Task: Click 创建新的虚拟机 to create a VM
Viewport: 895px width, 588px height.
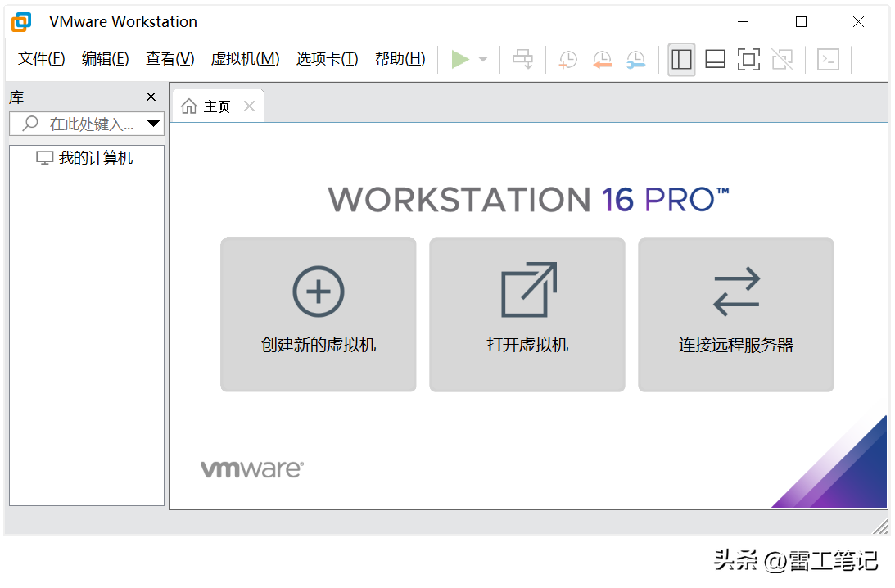Action: point(318,314)
